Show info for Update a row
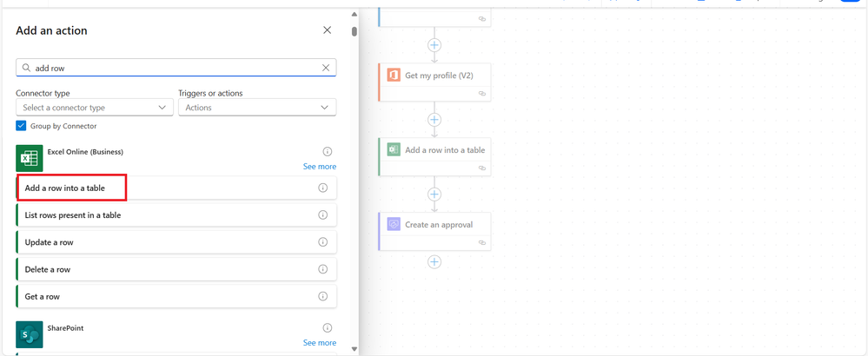The height and width of the screenshot is (356, 868). [322, 242]
